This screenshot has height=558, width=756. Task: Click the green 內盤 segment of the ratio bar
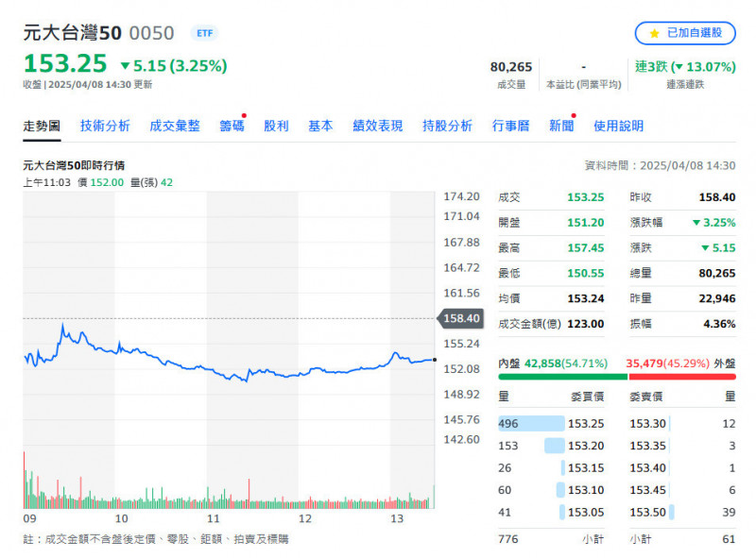[x=563, y=377]
